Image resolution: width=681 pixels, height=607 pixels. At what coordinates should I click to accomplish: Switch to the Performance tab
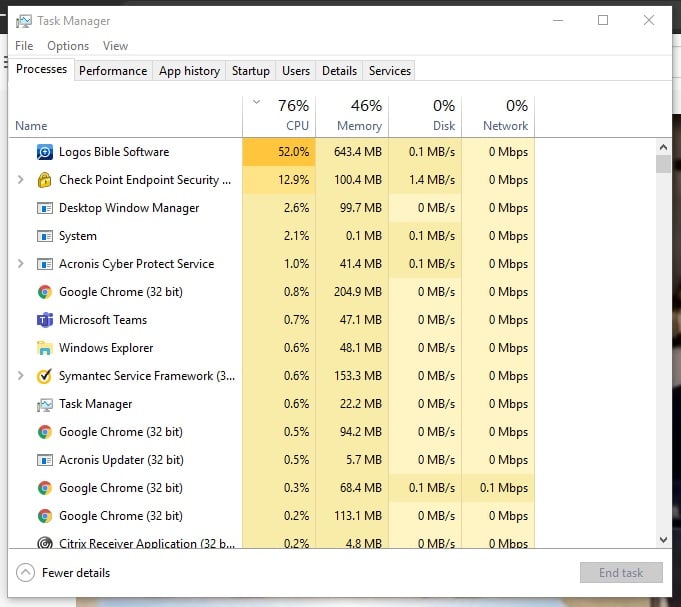pos(113,71)
